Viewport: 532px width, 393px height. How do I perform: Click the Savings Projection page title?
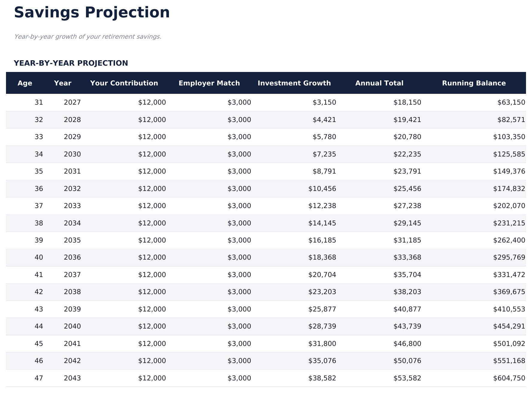92,13
